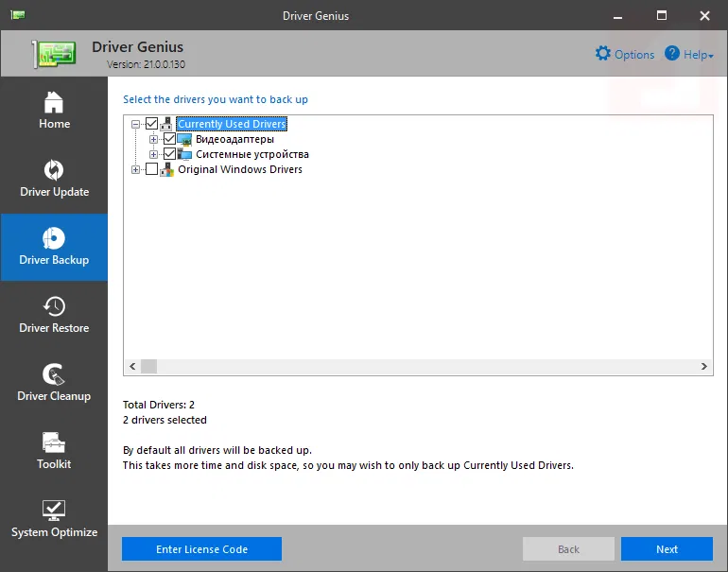Open the Options link text
The image size is (728, 572).
pos(634,54)
